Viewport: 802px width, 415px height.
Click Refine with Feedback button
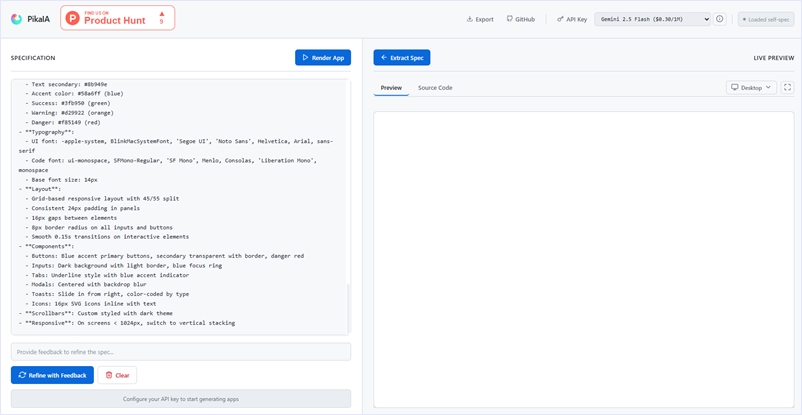coord(52,375)
